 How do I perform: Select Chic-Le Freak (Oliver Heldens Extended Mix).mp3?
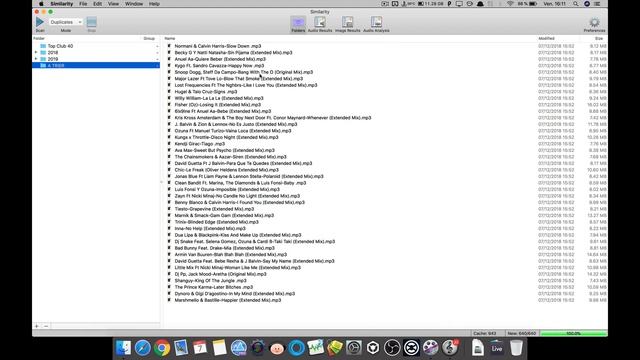227,170
